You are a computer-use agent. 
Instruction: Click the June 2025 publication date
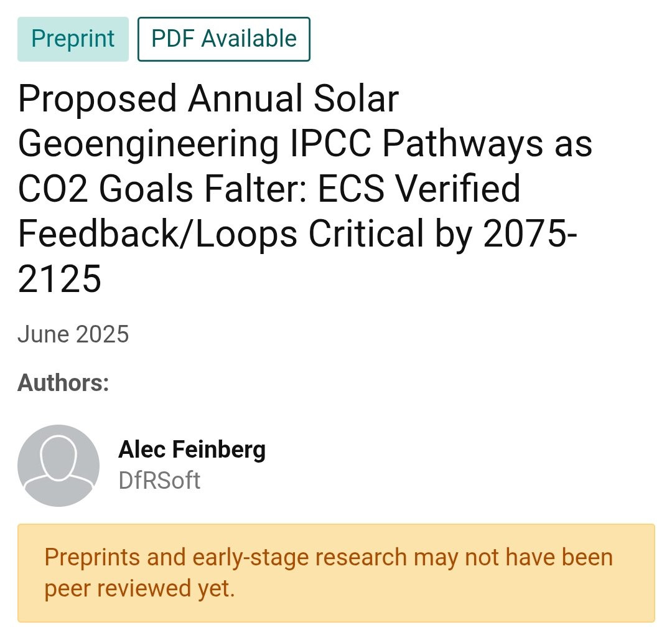[x=73, y=334]
